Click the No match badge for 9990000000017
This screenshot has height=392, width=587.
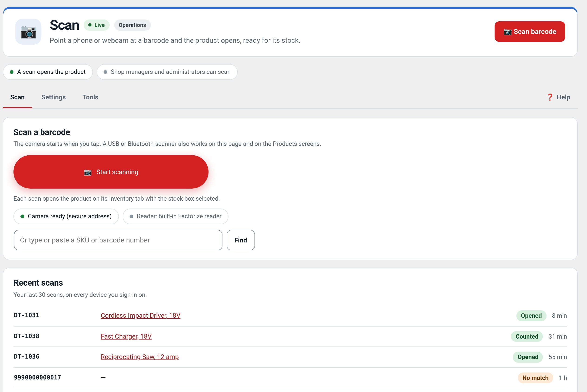tap(535, 378)
